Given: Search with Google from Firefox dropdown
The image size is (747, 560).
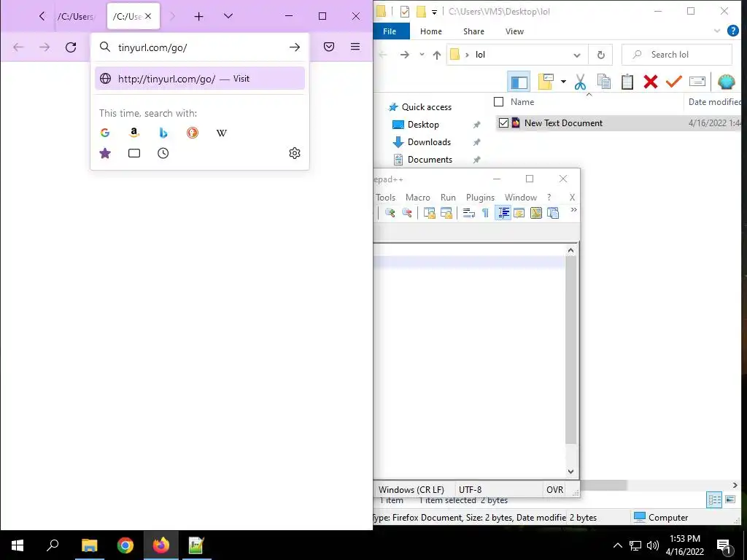Looking at the screenshot, I should 105,133.
